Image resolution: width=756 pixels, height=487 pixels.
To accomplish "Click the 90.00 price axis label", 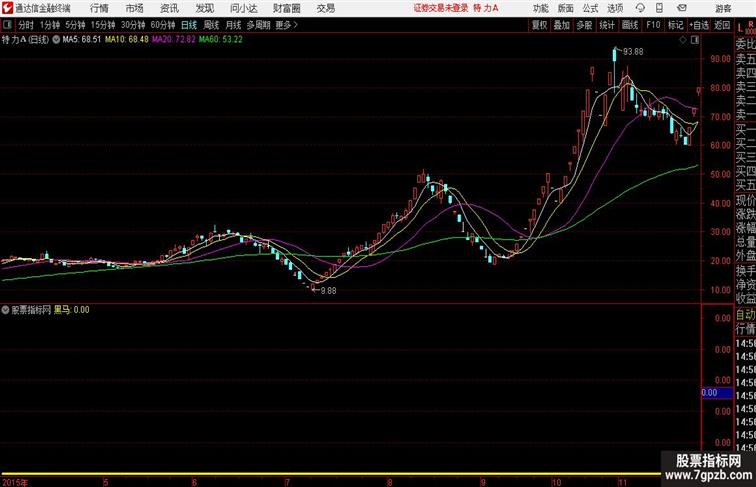I will pos(720,59).
